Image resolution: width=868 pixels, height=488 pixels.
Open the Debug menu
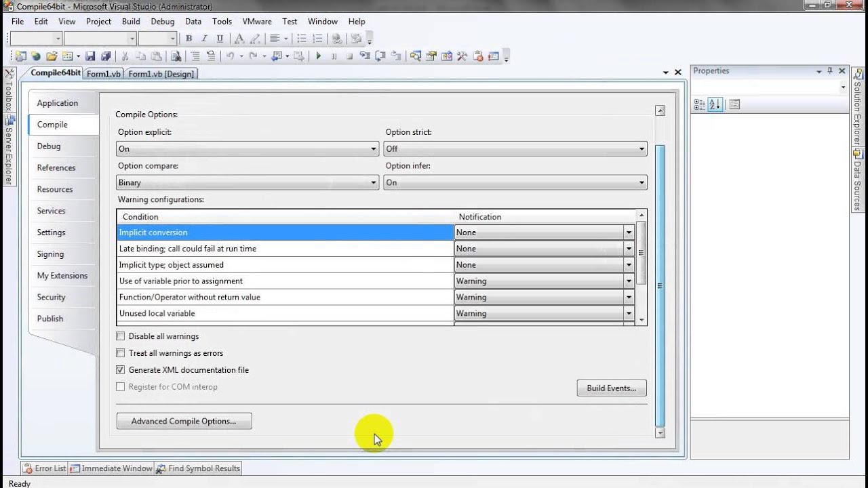click(x=163, y=21)
